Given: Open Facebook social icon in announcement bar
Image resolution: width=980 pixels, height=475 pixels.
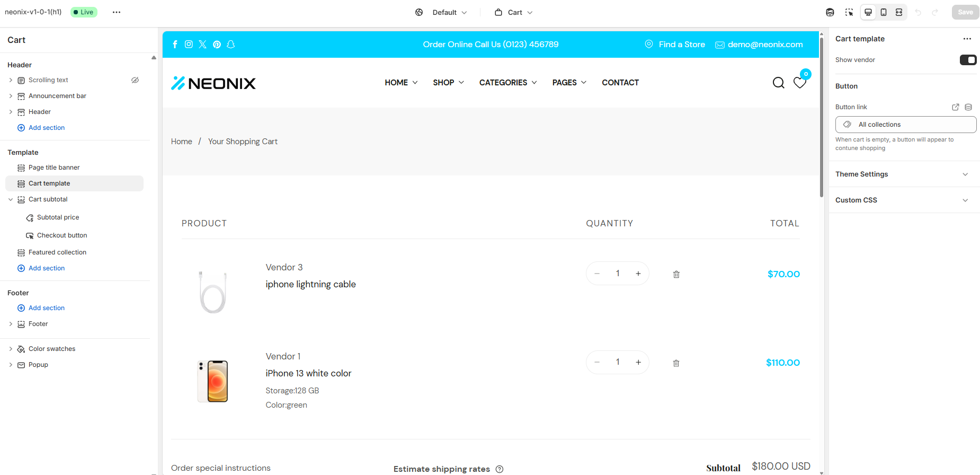Looking at the screenshot, I should (175, 45).
